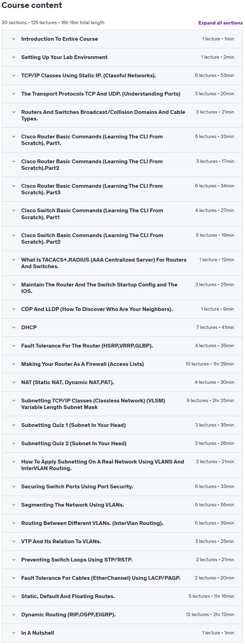This screenshot has width=245, height=644.
Task: Expand chevron for Introduction To Entire Course
Action: (14, 39)
